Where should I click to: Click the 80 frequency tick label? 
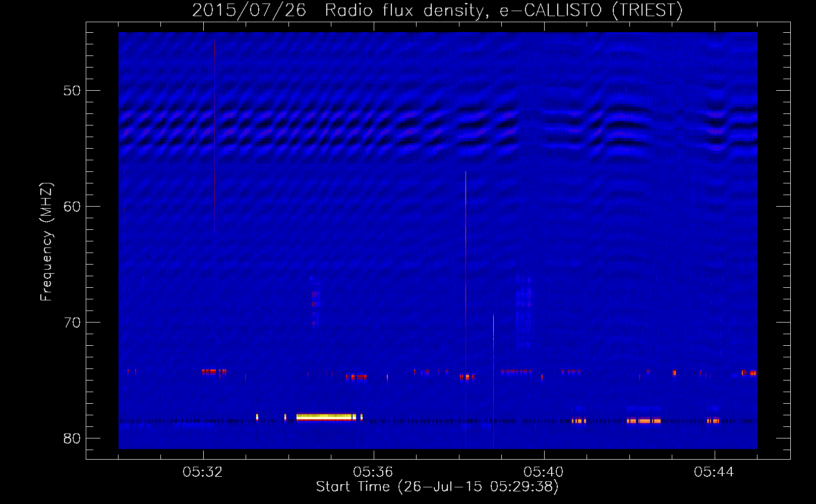pyautogui.click(x=72, y=438)
